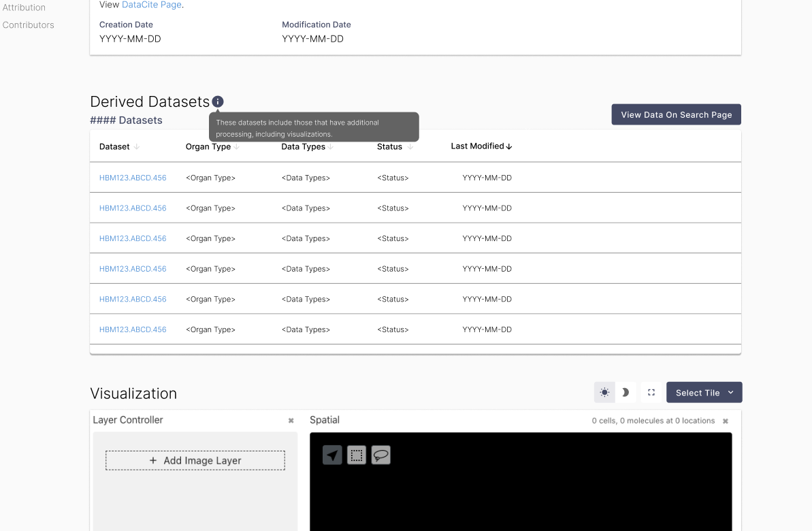The height and width of the screenshot is (531, 812).
Task: Switch the visualization to light theme
Action: coord(604,392)
